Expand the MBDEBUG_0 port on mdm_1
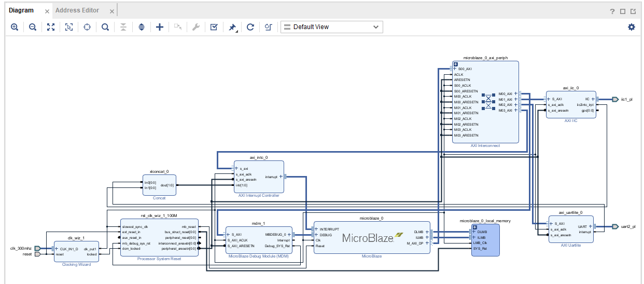 [x=290, y=235]
